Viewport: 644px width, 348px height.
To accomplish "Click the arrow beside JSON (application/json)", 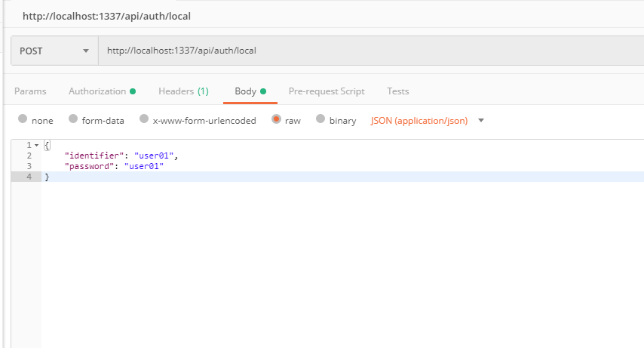I will tap(481, 121).
